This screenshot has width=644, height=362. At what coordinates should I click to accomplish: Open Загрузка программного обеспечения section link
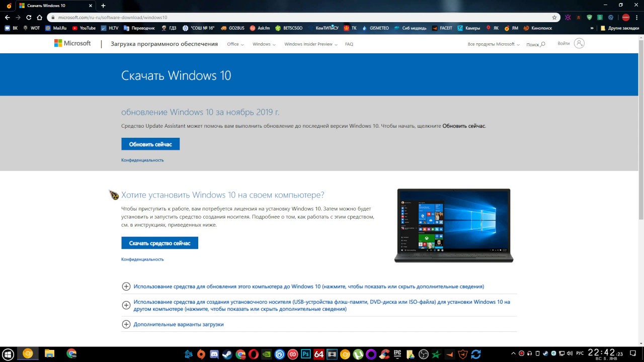coord(164,44)
